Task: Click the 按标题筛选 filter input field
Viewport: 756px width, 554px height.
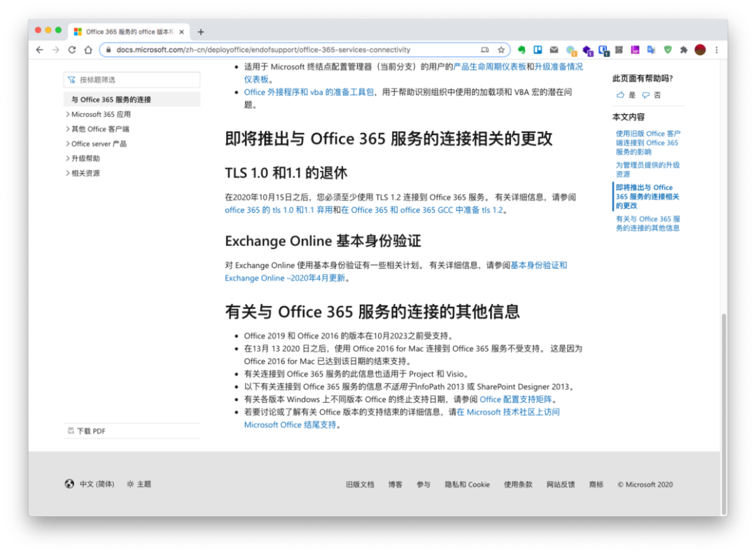Action: pyautogui.click(x=132, y=80)
